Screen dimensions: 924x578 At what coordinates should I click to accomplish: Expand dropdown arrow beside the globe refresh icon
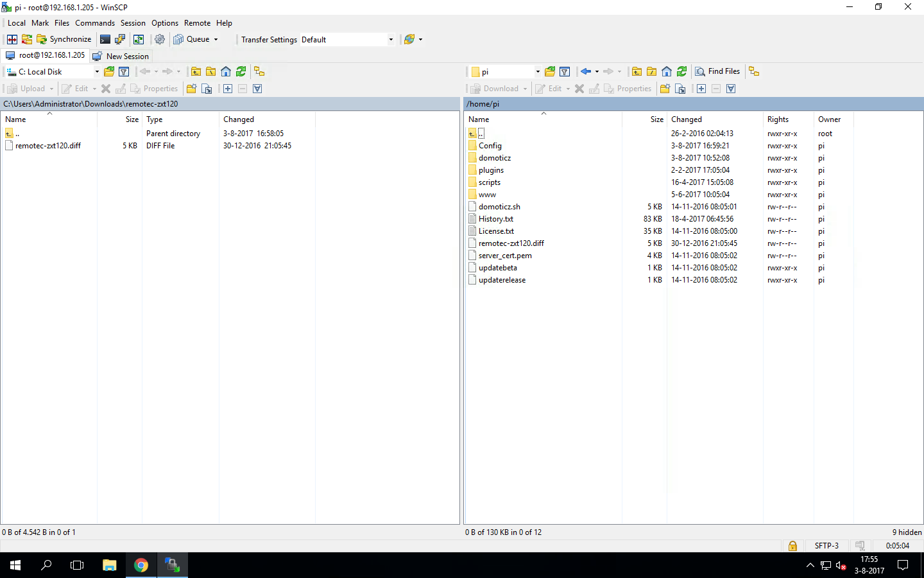click(x=420, y=39)
